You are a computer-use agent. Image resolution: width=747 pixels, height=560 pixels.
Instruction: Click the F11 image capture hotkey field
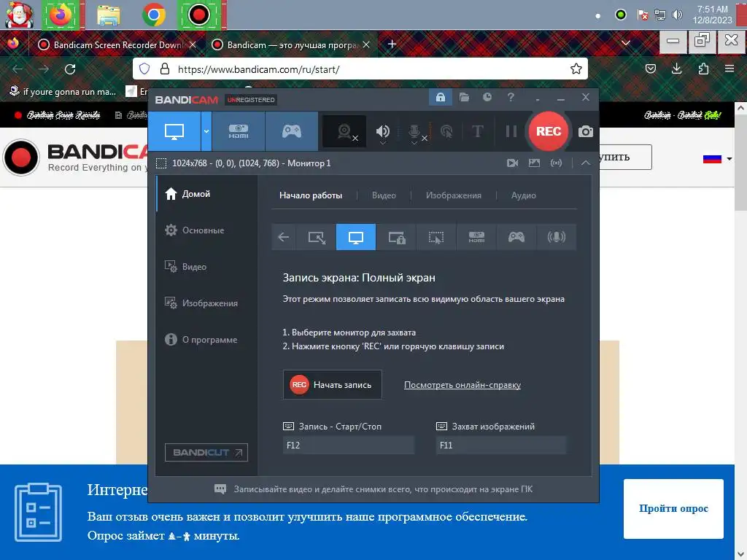coord(500,446)
